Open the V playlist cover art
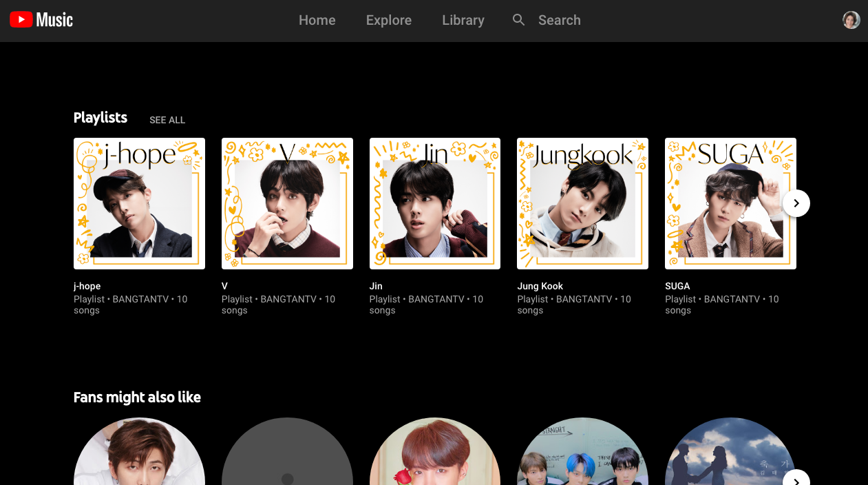 tap(287, 203)
